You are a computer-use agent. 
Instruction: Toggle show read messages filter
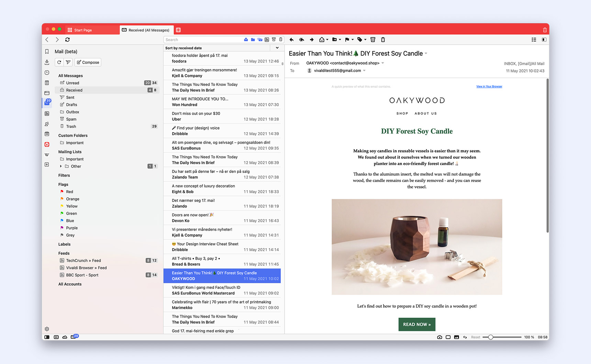(x=246, y=39)
